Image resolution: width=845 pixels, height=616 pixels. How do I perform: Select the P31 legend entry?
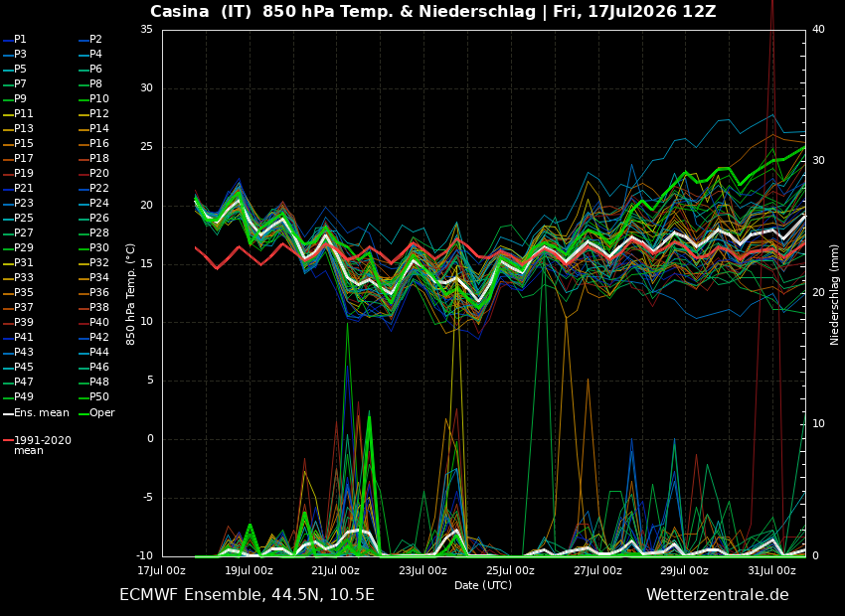[x=18, y=262]
